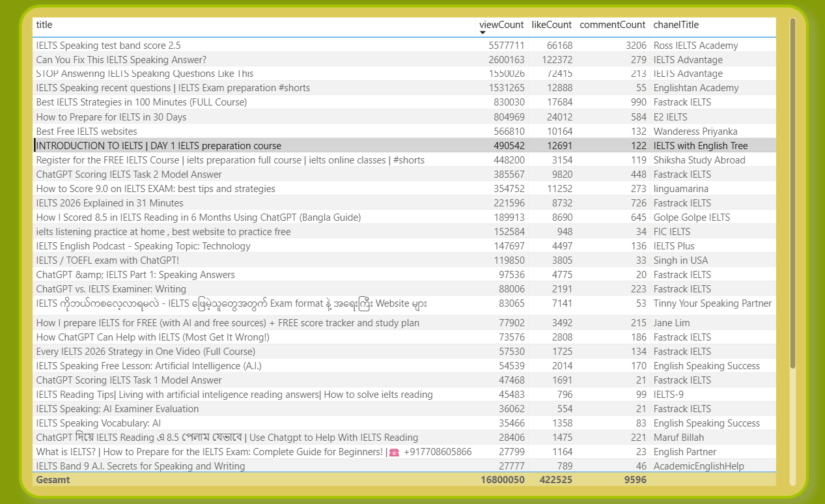Click 'How to Prepare for IELTS in 30 Days'
The image size is (825, 504).
[x=111, y=117]
